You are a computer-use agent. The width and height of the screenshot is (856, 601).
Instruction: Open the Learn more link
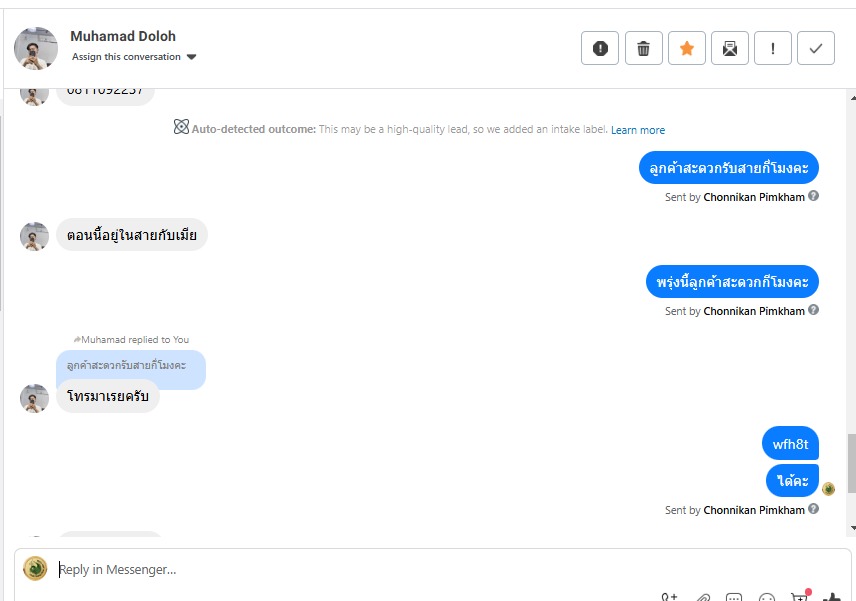(x=638, y=130)
